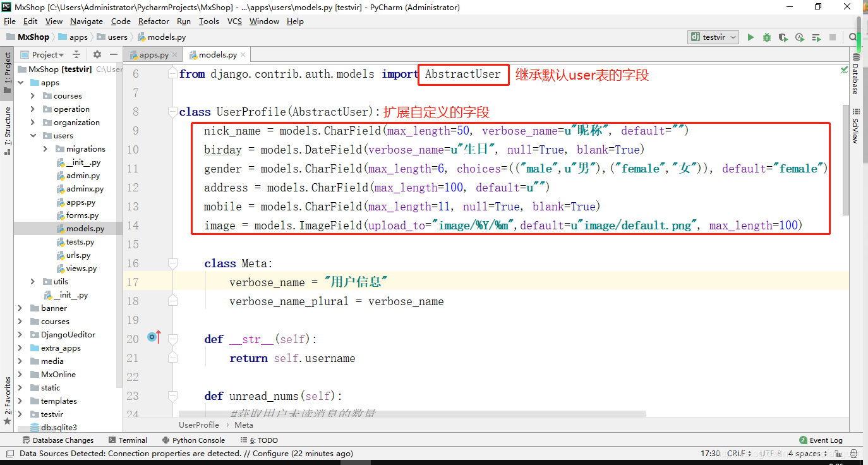Open the File menu
The image size is (868, 465).
9,21
